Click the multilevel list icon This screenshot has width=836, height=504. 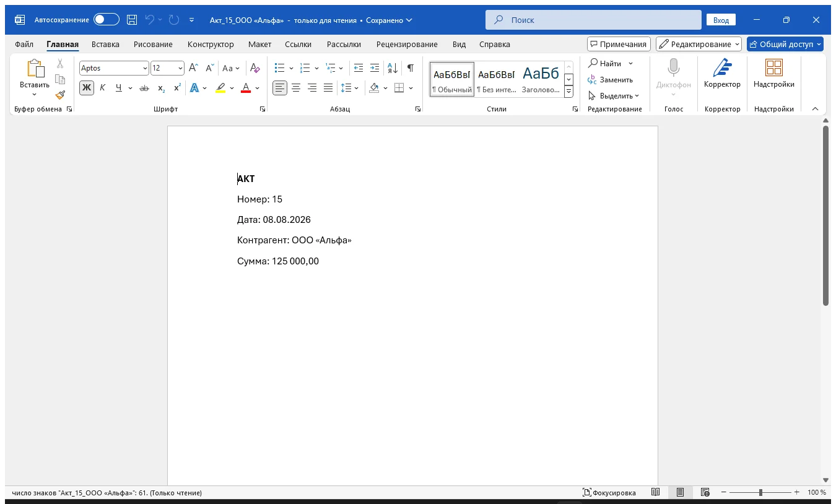coord(330,68)
